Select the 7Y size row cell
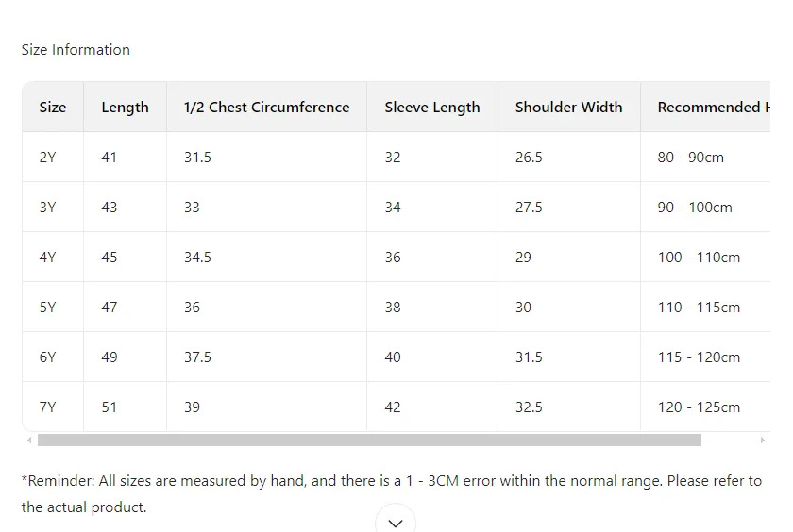 [48, 407]
